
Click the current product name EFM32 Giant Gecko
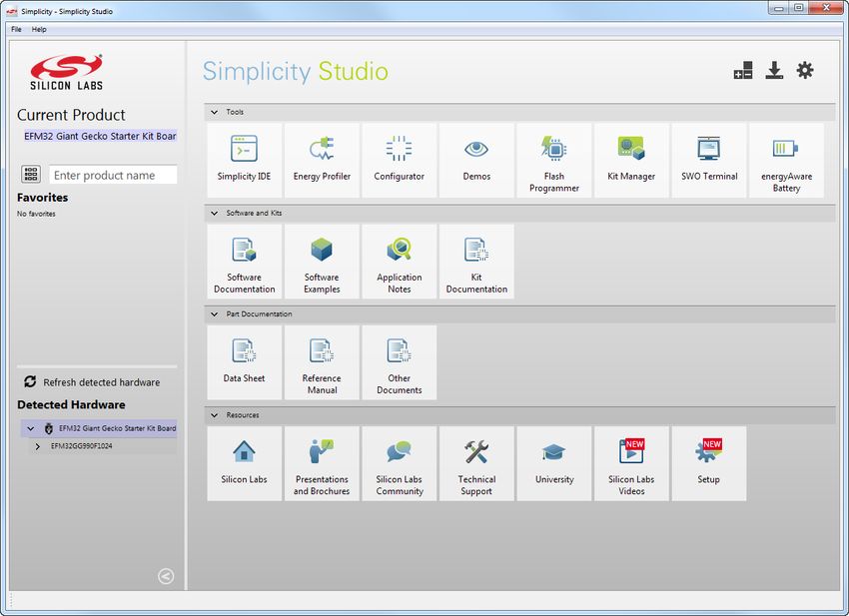pos(100,136)
